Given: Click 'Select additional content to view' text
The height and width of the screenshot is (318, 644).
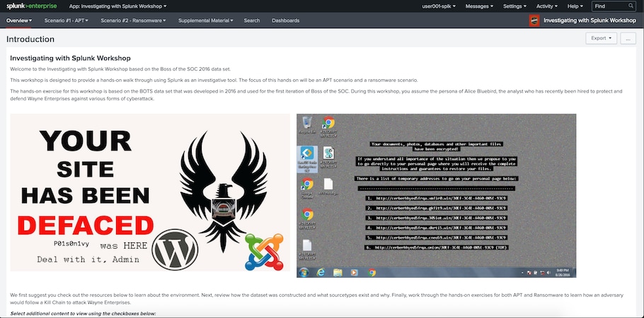Looking at the screenshot, I should (x=83, y=314).
